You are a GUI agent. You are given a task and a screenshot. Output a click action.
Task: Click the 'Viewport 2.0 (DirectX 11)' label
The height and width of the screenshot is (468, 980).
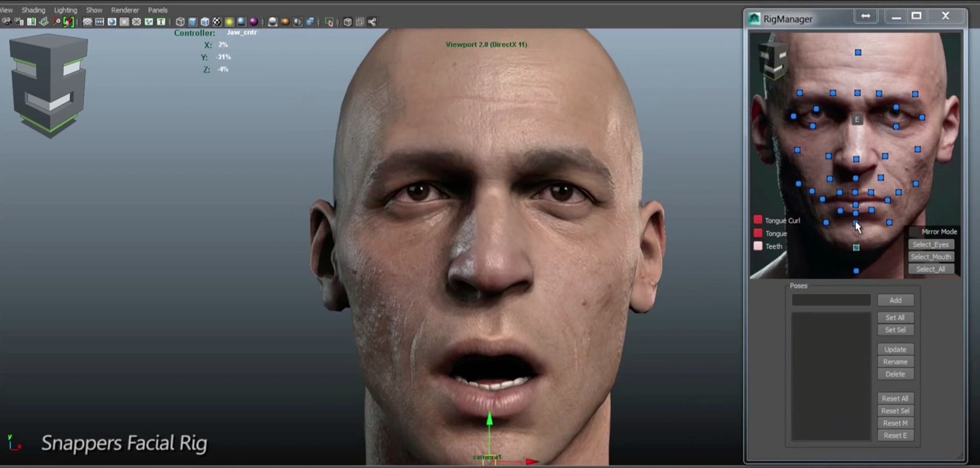486,44
